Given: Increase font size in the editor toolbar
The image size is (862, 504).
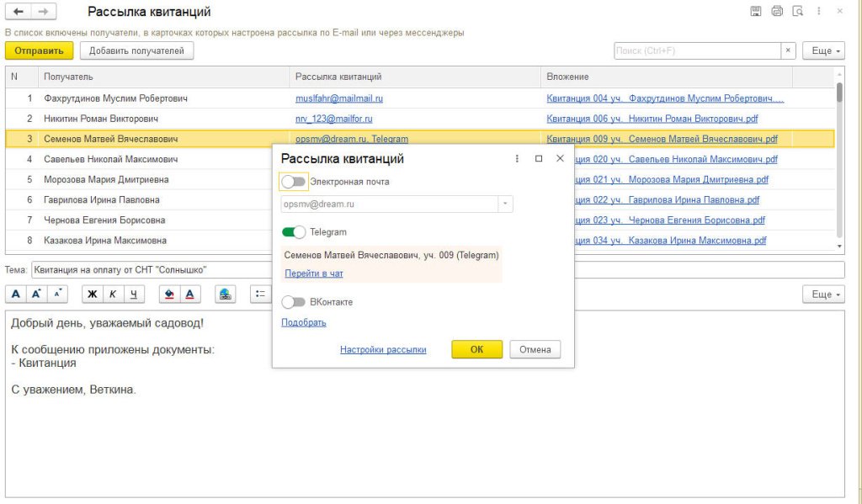Looking at the screenshot, I should point(36,294).
